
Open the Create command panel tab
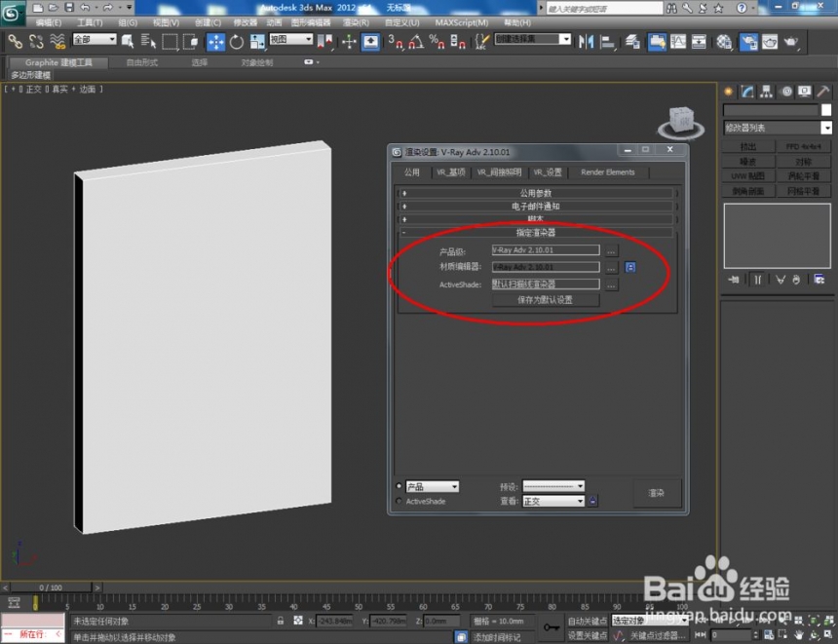point(728,92)
